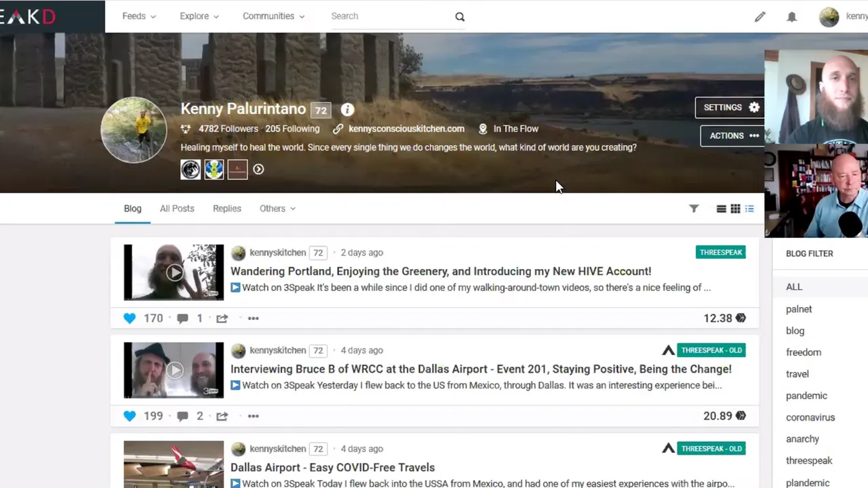Click the filter funnel icon
This screenshot has height=488, width=868.
click(694, 209)
